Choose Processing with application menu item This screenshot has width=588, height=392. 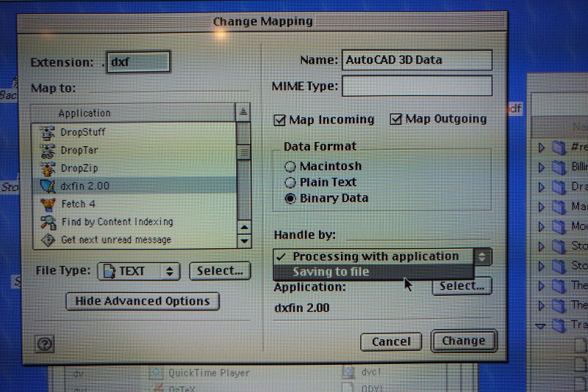point(374,256)
